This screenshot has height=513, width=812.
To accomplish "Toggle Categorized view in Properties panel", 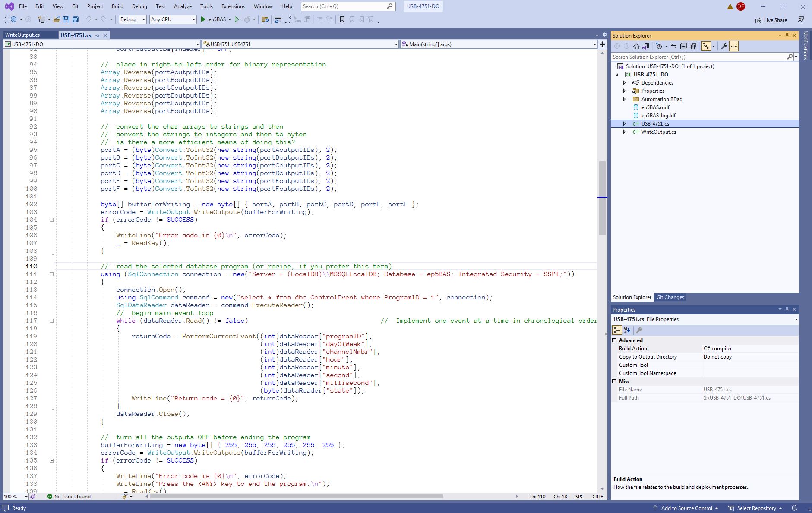I will click(x=617, y=330).
